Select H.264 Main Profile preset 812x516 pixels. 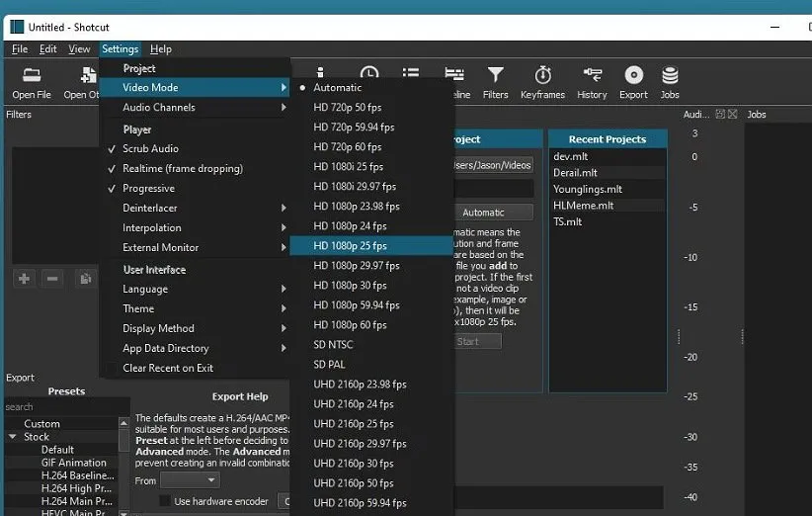pyautogui.click(x=77, y=501)
